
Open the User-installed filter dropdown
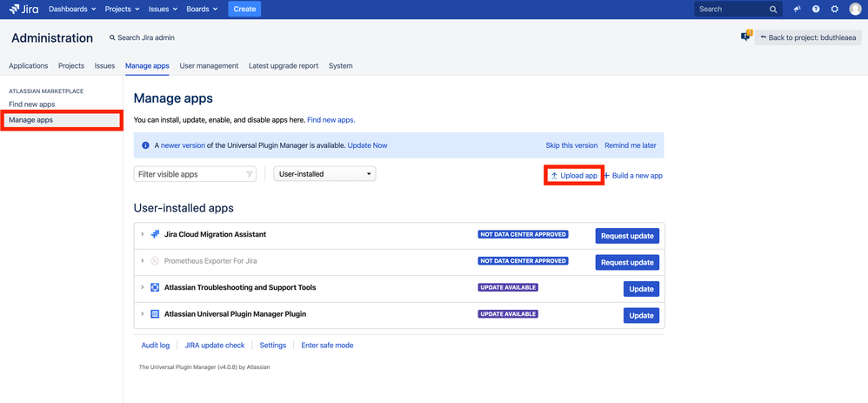point(324,174)
